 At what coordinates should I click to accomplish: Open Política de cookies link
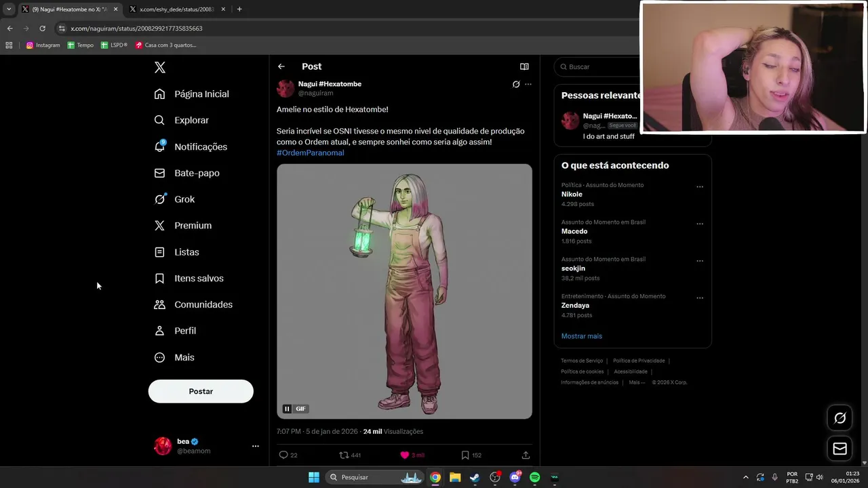coord(582,371)
